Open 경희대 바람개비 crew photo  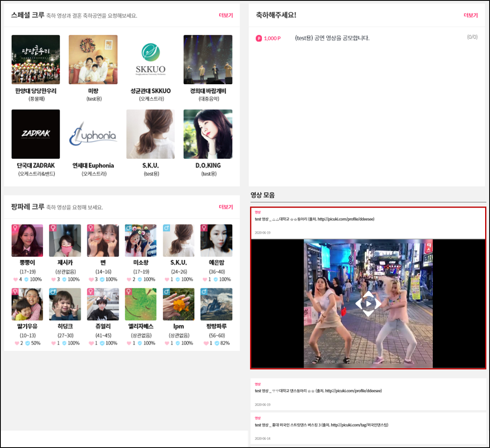point(208,59)
